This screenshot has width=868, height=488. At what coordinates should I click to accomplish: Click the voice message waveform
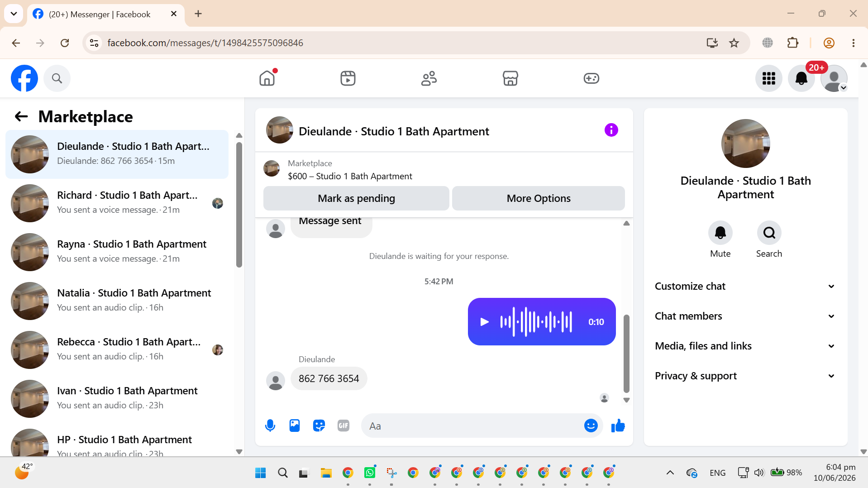[536, 322]
